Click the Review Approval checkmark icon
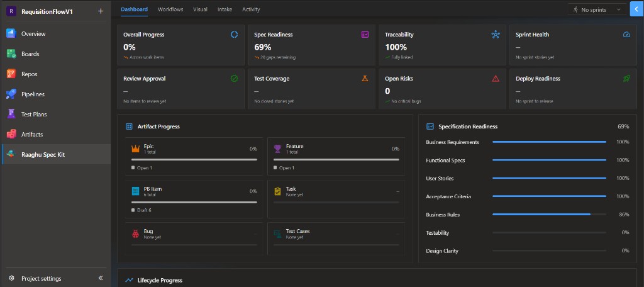Image resolution: width=644 pixels, height=287 pixels. (x=234, y=78)
